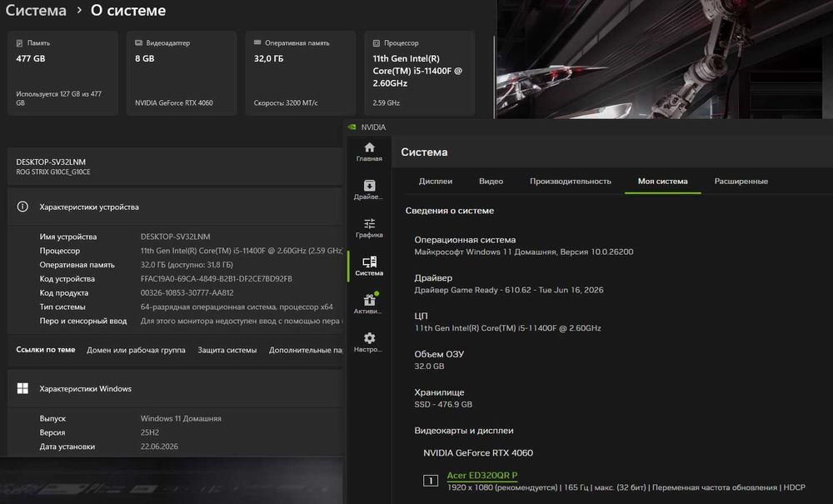Select the Операционная система Версия 10.0.26200 text
Viewport: 833px width, 504px height.
pos(524,252)
